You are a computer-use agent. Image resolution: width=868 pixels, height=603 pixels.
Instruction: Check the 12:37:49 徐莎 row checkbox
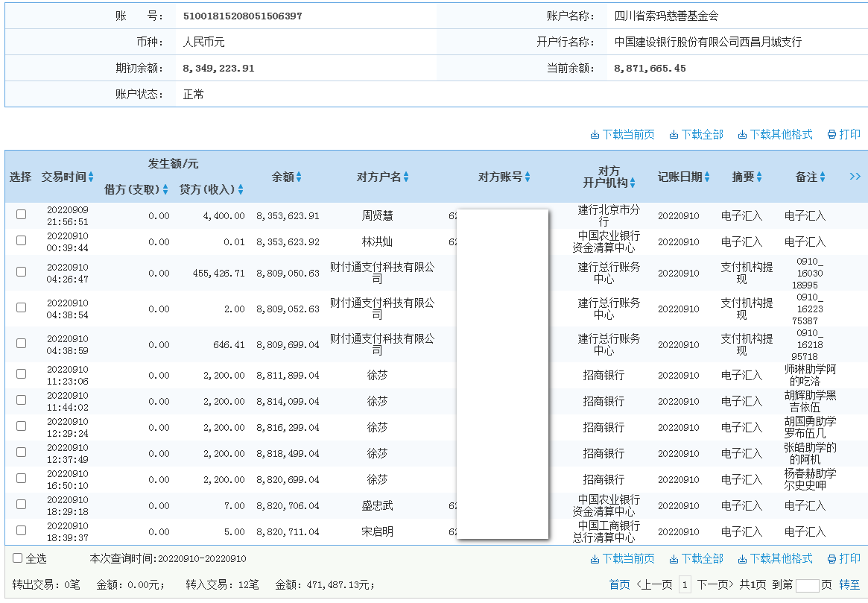point(21,452)
